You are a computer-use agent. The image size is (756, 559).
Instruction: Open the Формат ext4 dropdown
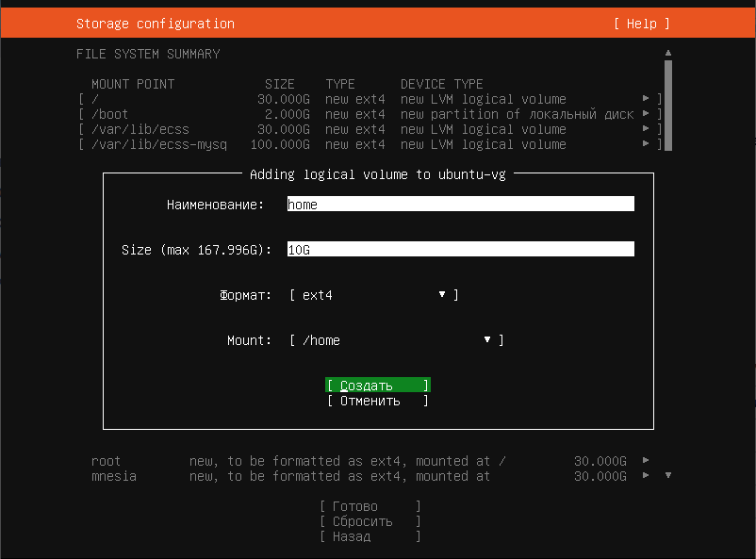click(374, 295)
